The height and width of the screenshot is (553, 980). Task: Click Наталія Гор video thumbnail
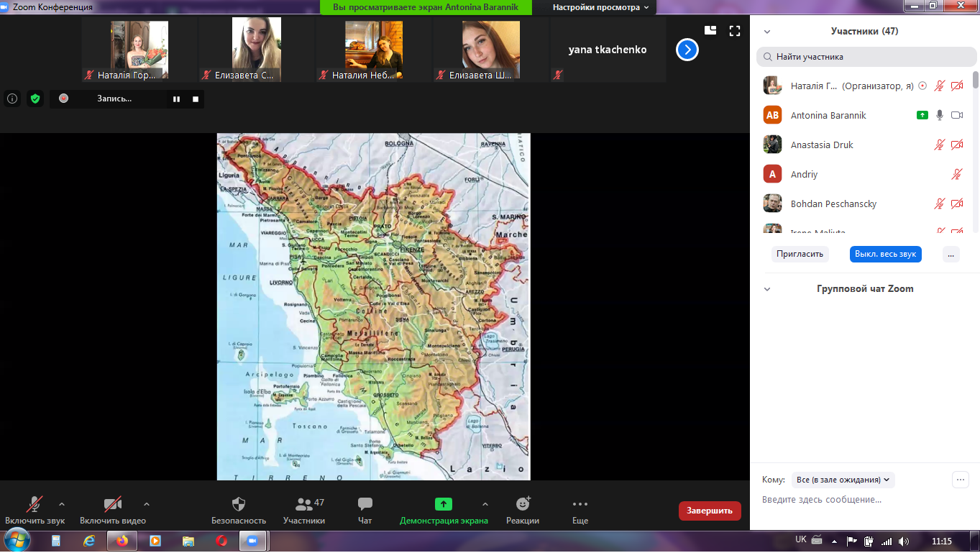coord(139,50)
